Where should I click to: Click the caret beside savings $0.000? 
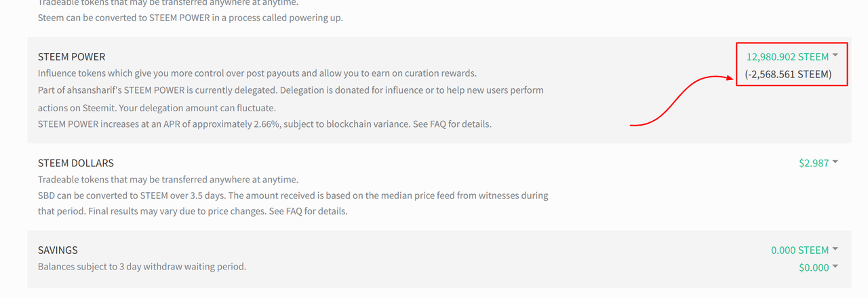point(835,266)
